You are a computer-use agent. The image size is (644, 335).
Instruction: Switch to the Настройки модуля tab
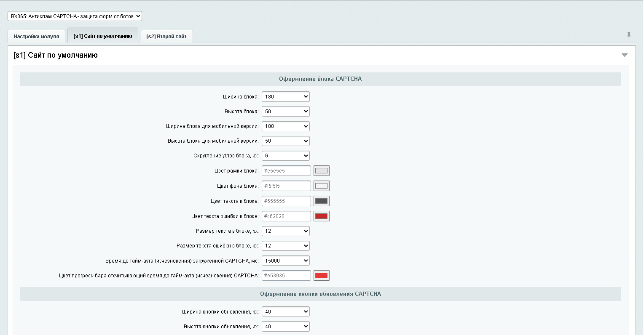coord(36,37)
